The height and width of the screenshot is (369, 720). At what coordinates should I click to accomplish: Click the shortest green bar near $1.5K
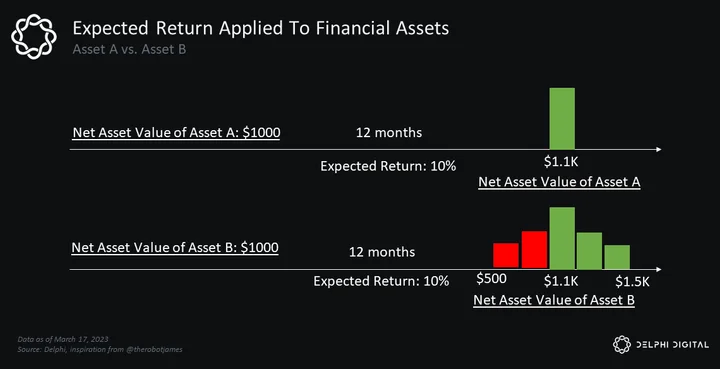pyautogui.click(x=617, y=257)
